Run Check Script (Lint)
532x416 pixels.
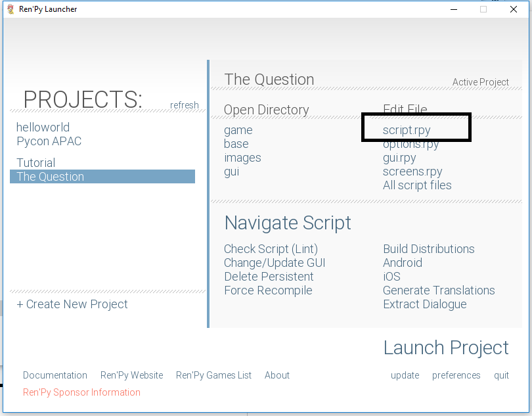coord(271,249)
